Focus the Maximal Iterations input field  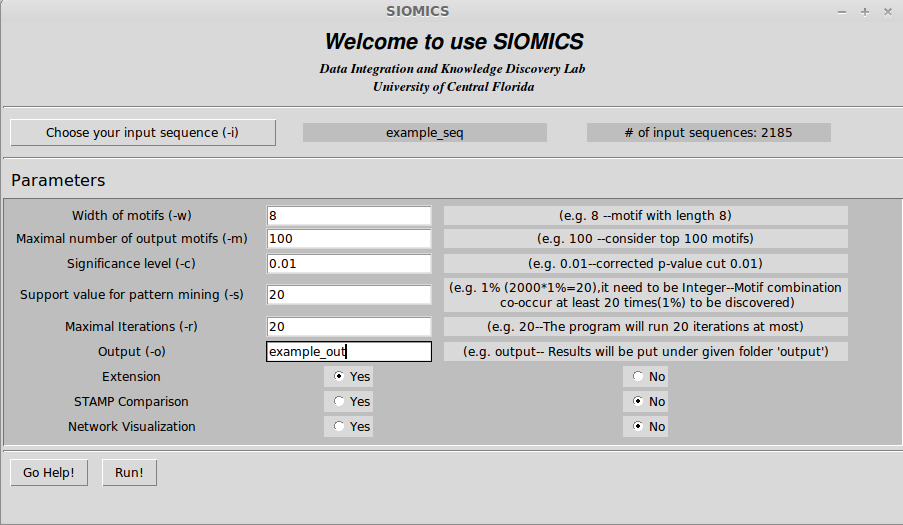click(349, 327)
